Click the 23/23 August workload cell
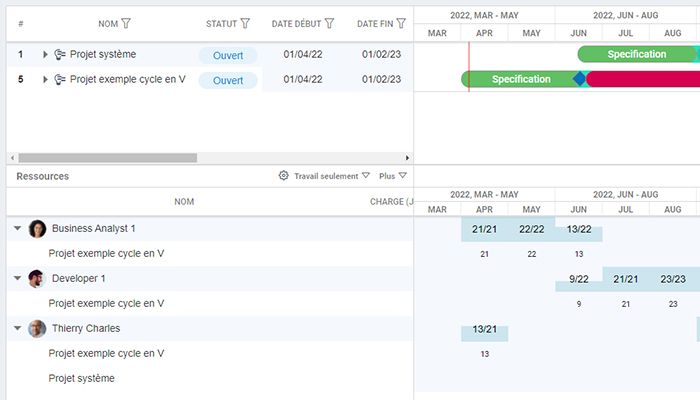700x400 pixels. (x=673, y=279)
